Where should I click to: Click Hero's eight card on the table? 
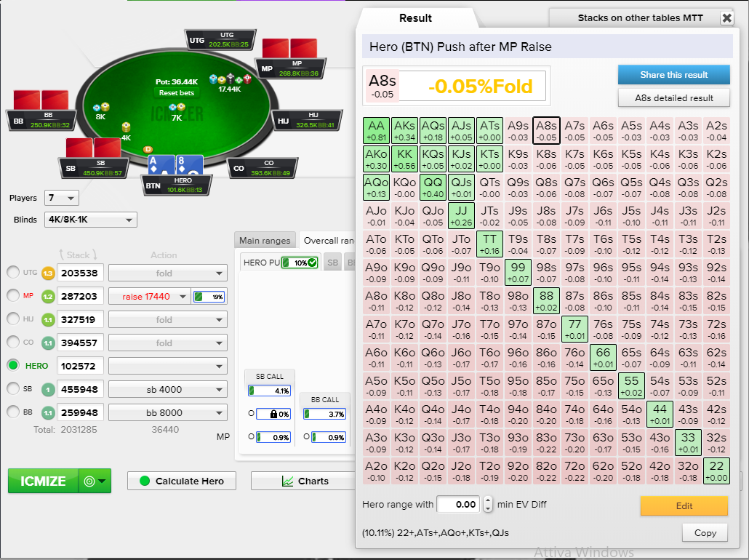(x=190, y=165)
